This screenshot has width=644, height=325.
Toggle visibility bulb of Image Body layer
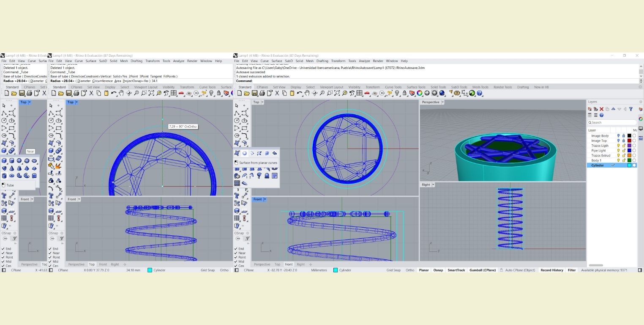618,136
